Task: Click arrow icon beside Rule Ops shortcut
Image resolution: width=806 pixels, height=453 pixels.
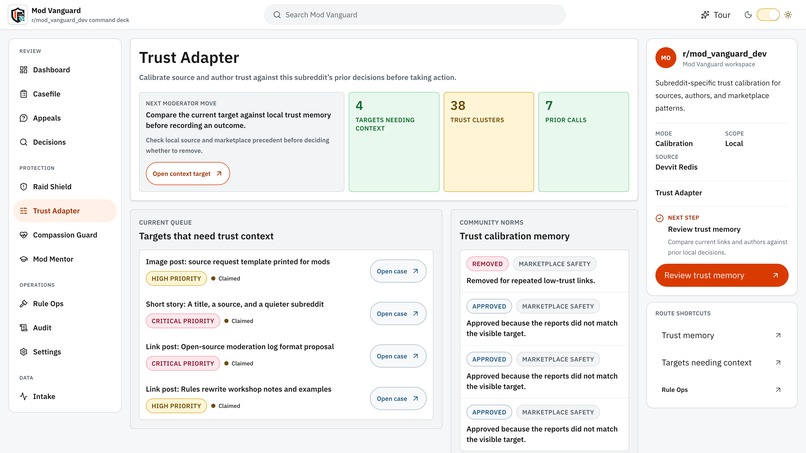Action: [778, 390]
